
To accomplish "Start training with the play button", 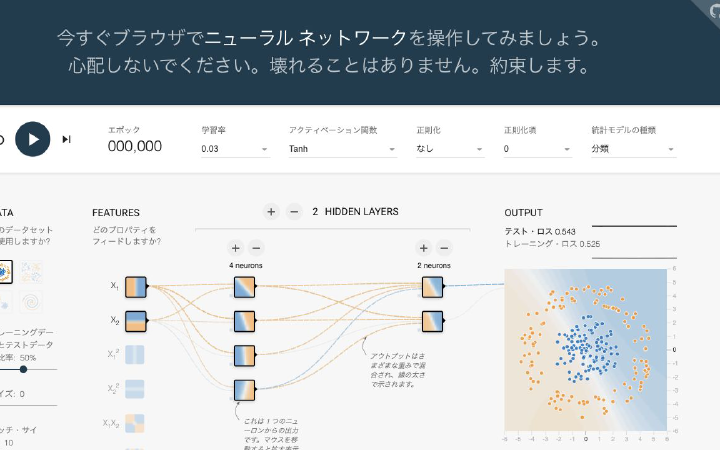I will [33, 139].
